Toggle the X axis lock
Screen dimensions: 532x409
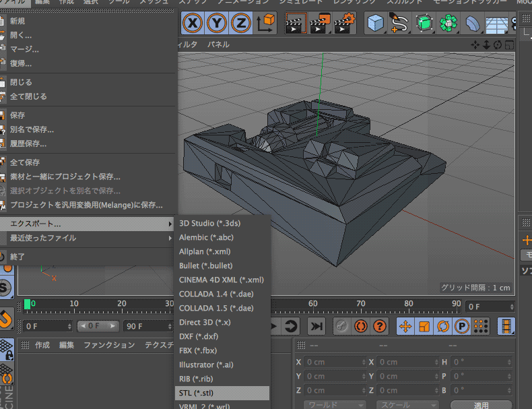(193, 24)
